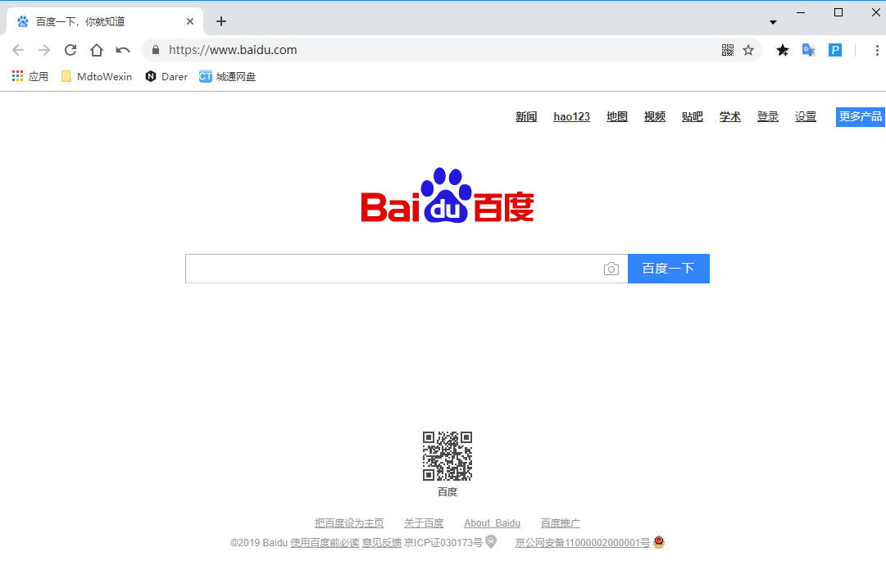Open 京公网安备11000002000001号 link
The height and width of the screenshot is (588, 886).
pyautogui.click(x=583, y=543)
